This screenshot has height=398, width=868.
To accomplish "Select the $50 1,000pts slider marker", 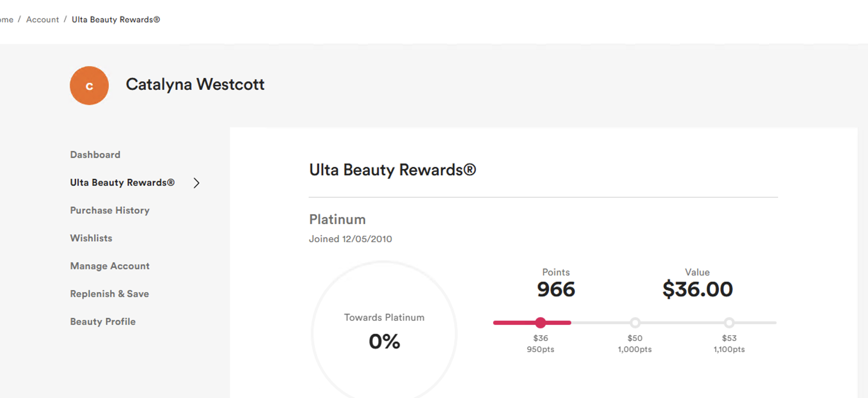I will click(x=635, y=323).
